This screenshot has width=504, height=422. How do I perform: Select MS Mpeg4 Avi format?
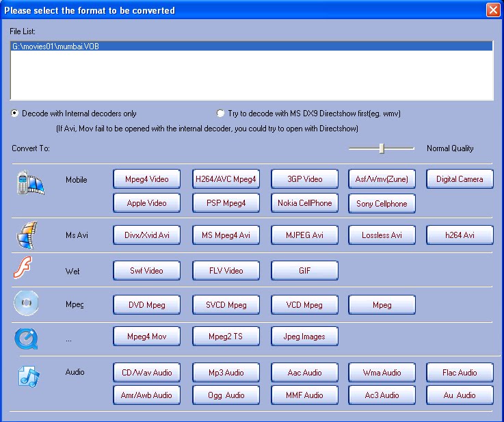[226, 235]
